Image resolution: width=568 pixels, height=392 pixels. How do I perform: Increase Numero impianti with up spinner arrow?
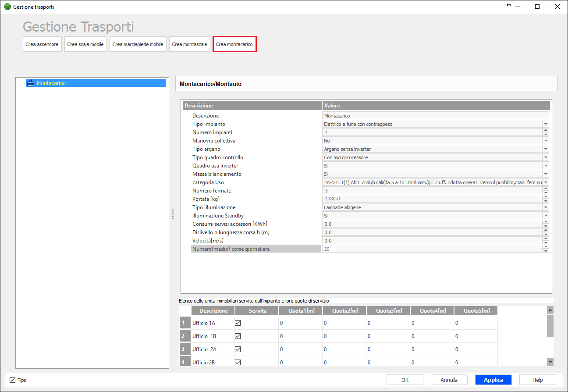click(x=546, y=131)
